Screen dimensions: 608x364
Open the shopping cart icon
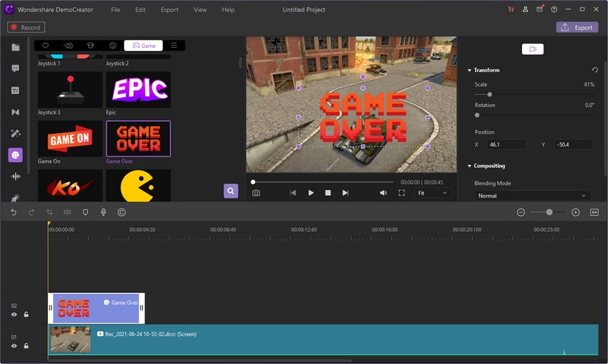[511, 9]
